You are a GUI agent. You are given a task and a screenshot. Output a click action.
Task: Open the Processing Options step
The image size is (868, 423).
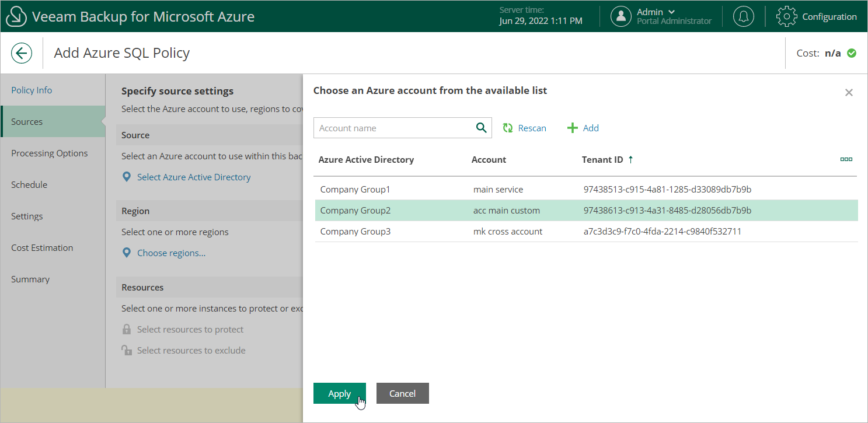pyautogui.click(x=50, y=153)
